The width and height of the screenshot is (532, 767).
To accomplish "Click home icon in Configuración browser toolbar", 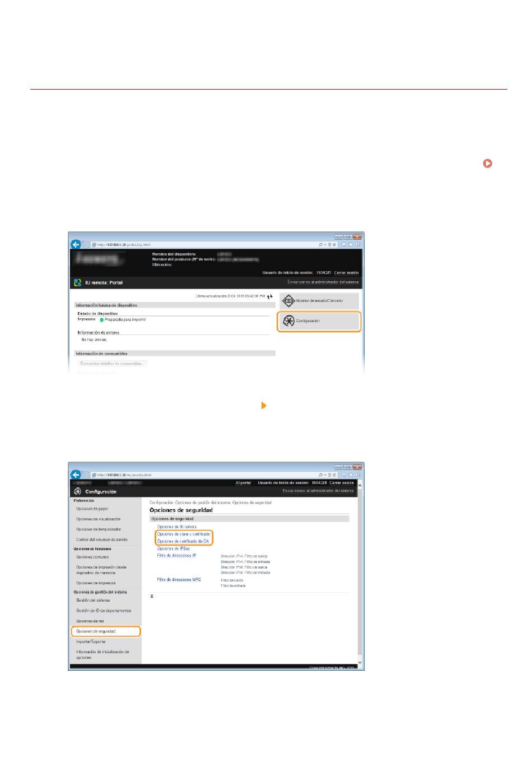I will (x=345, y=475).
